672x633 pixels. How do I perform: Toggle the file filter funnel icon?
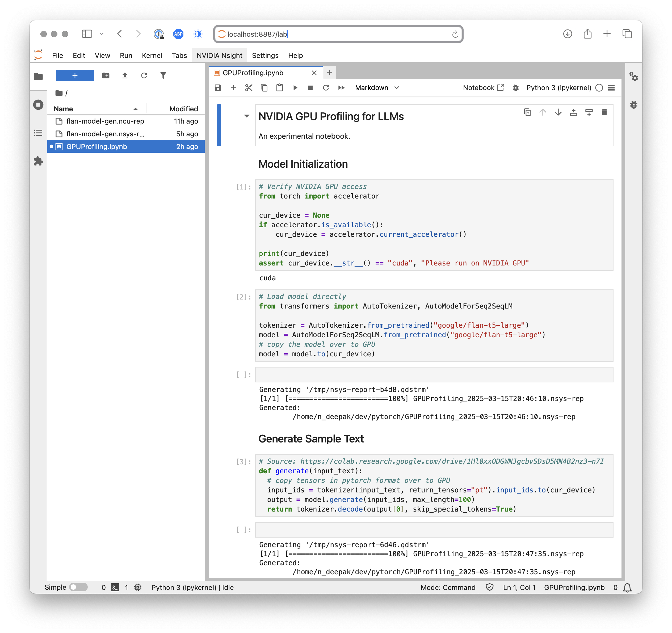tap(163, 75)
